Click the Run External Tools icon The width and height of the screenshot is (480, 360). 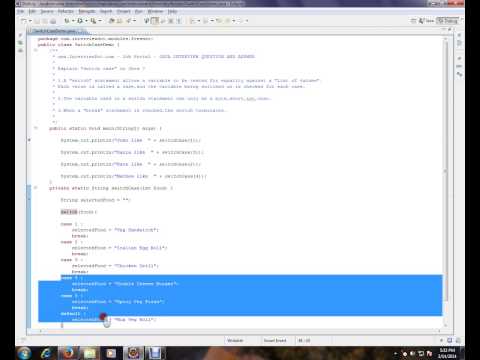click(x=93, y=21)
